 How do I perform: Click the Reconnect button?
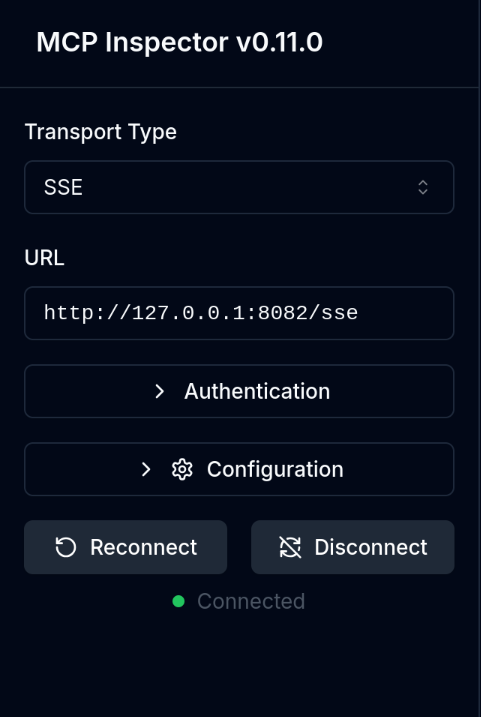(x=126, y=547)
